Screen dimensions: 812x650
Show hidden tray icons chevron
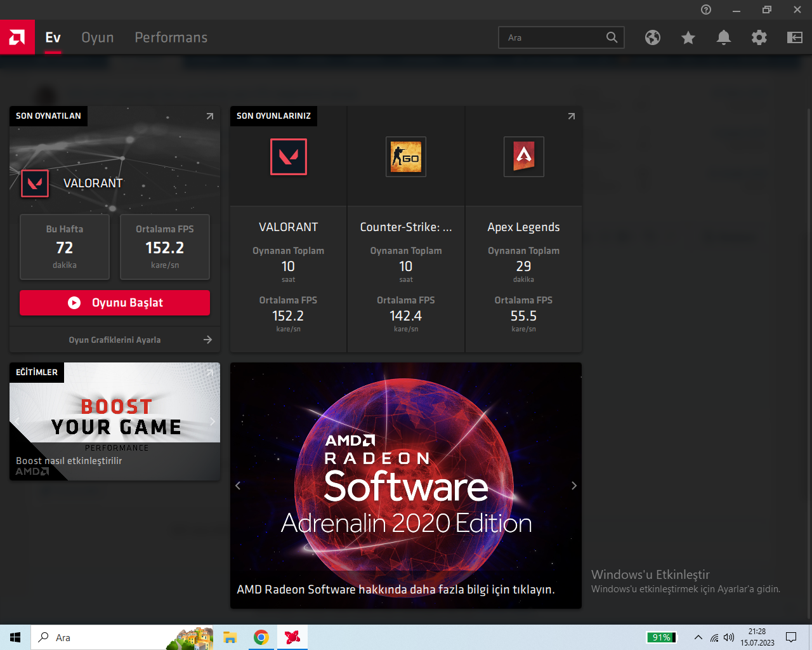[x=698, y=637]
